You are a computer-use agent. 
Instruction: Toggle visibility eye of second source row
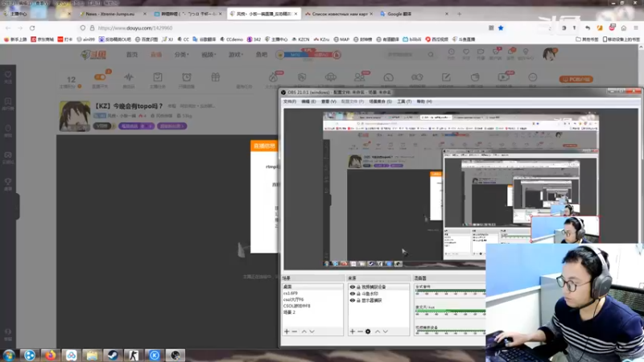click(x=353, y=294)
